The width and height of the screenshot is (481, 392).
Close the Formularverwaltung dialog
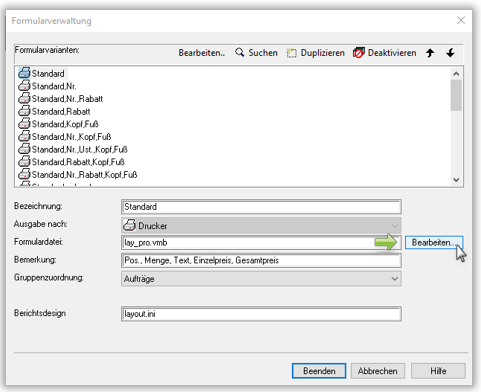tap(461, 20)
